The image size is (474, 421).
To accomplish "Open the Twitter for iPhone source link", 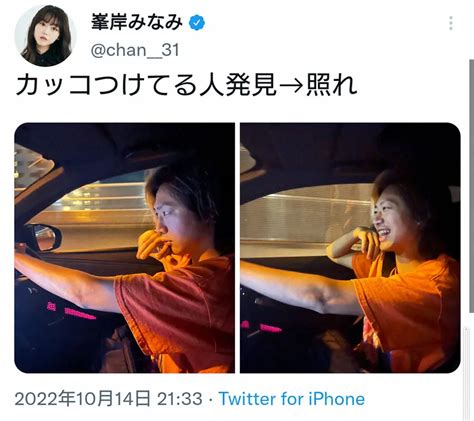I will pos(292,399).
